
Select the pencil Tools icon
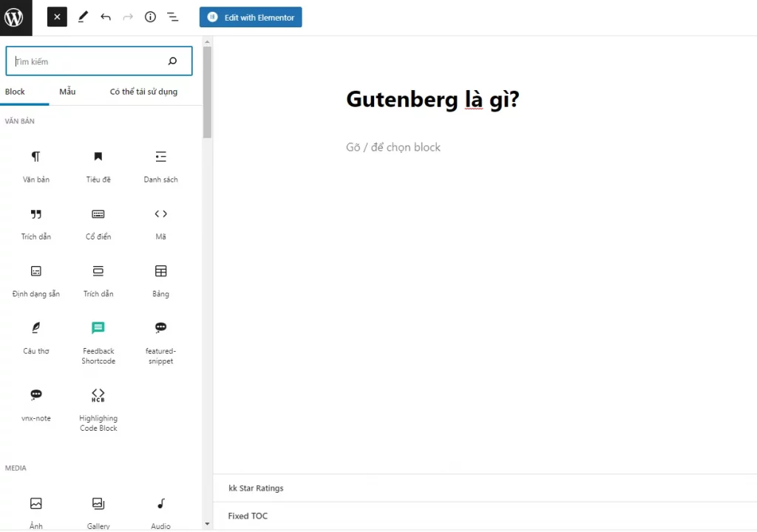[82, 17]
